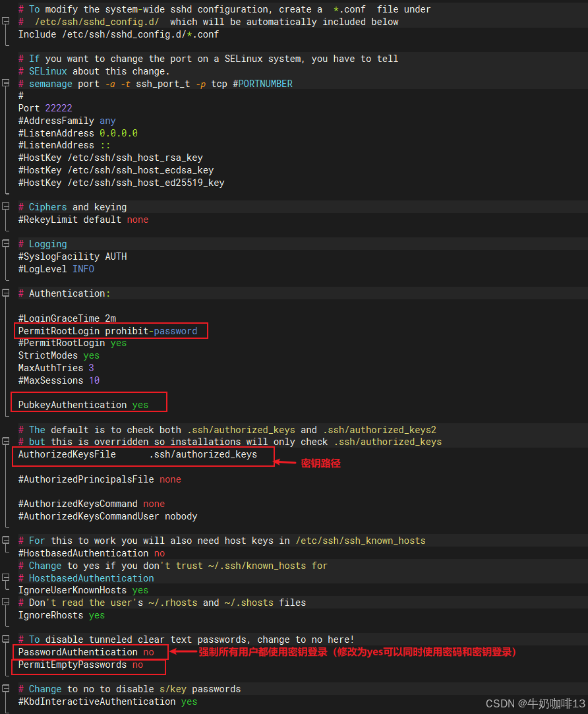Click the '#AuthorizedPrincipalsFile none' line

pyautogui.click(x=100, y=479)
